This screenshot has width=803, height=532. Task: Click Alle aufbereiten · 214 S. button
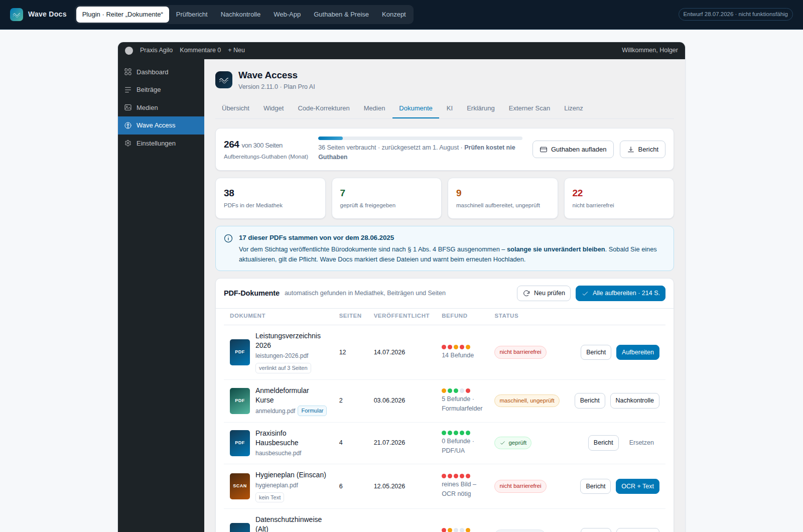620,293
